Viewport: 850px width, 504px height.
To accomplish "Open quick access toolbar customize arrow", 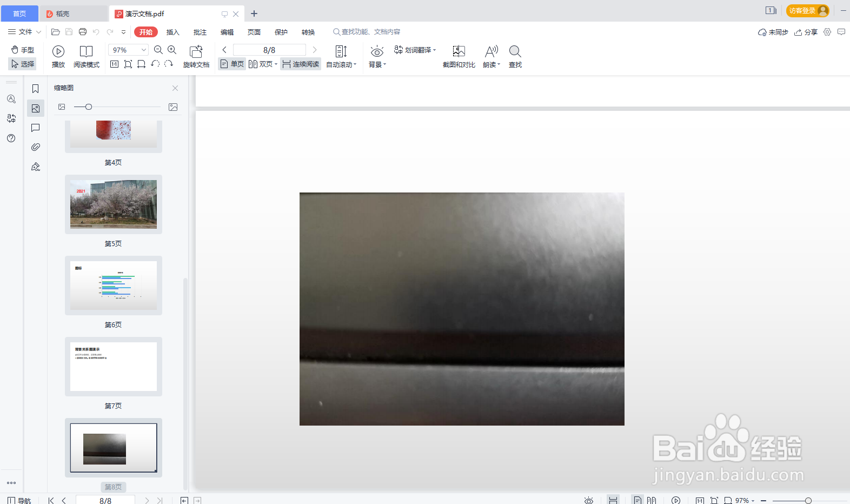I will [x=123, y=32].
